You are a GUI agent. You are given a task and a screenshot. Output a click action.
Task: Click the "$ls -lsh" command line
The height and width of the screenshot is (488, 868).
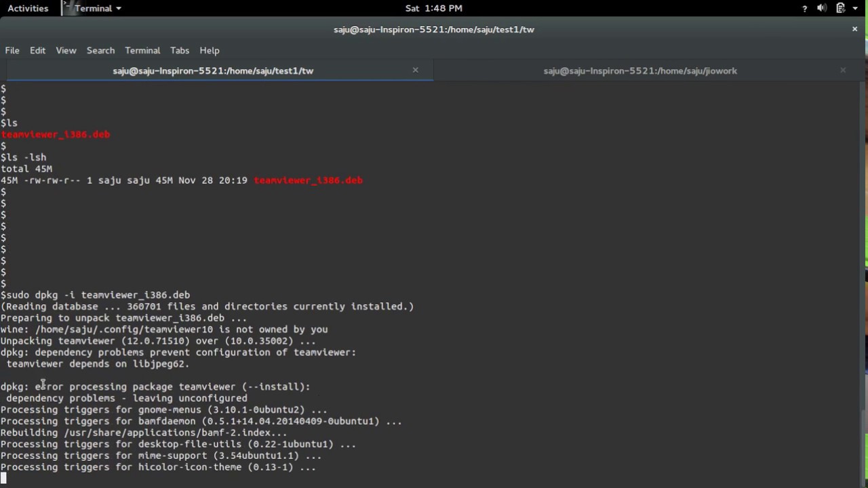tap(24, 157)
